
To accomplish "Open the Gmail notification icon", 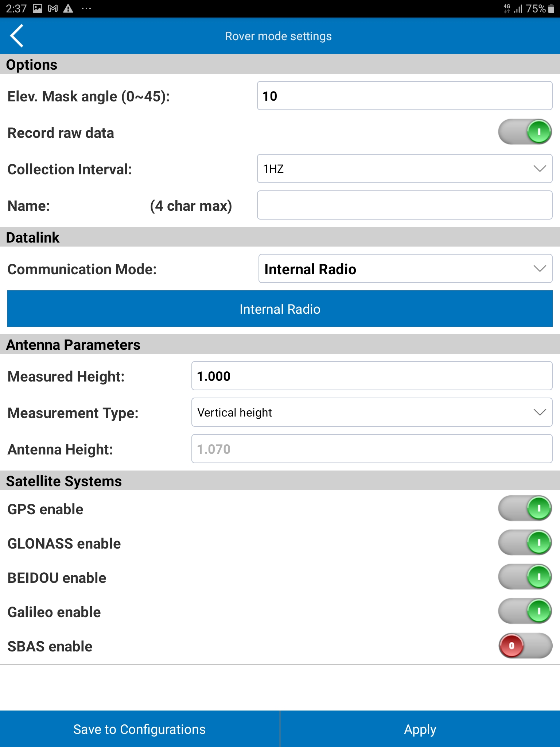I will 53,8.
